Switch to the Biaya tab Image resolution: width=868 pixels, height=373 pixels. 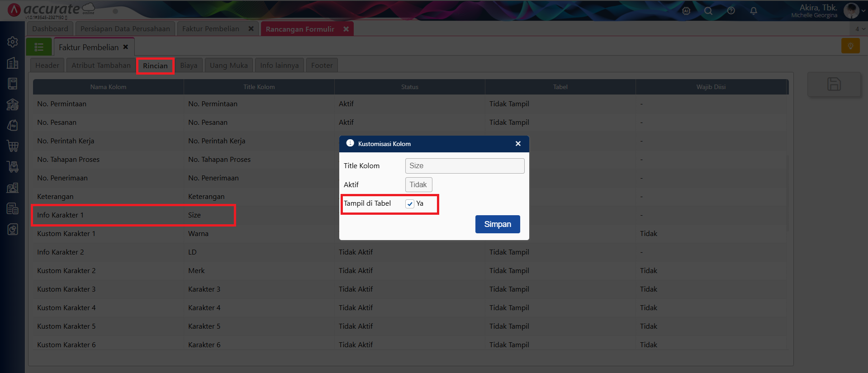point(189,66)
